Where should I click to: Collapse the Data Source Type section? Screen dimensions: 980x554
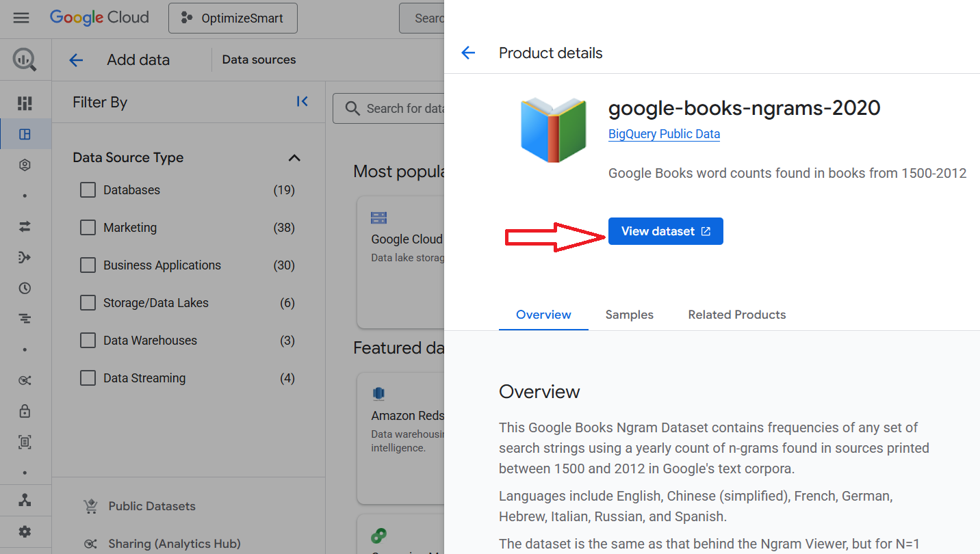click(x=294, y=158)
